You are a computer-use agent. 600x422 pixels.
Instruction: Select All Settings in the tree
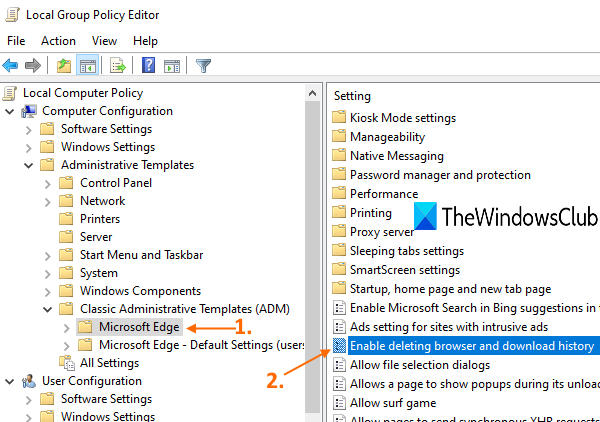click(109, 363)
